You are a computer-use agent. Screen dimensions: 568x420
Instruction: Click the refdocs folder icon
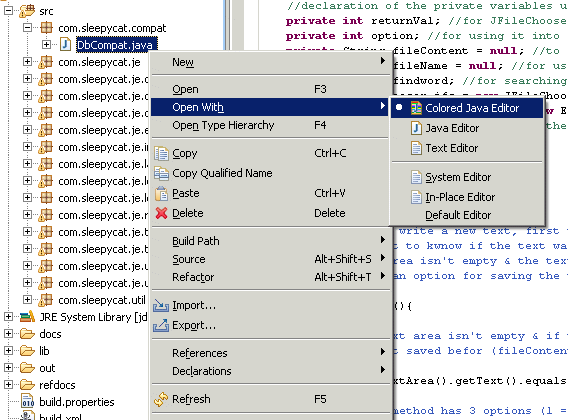click(x=27, y=385)
